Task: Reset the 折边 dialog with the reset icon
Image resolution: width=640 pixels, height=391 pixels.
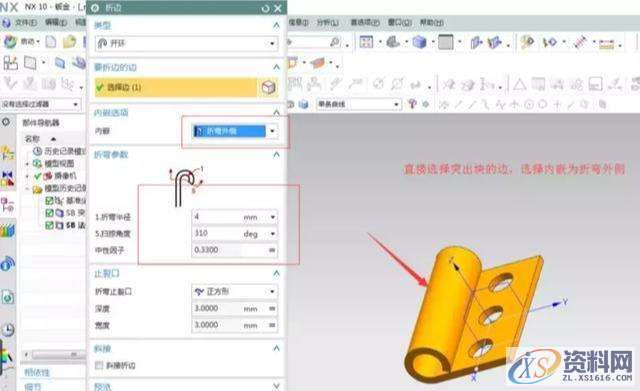Action: pyautogui.click(x=265, y=8)
